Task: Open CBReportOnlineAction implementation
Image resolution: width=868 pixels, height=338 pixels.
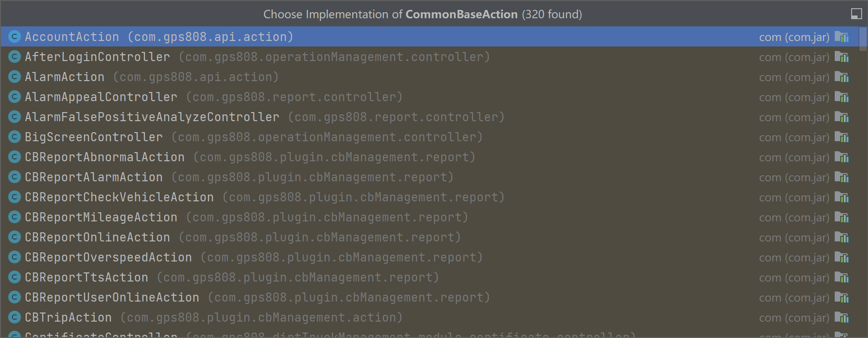Action: pyautogui.click(x=97, y=237)
